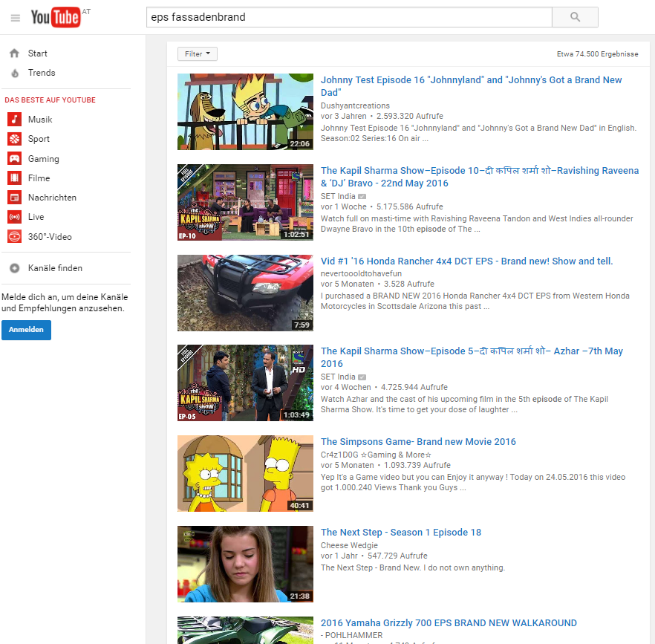The width and height of the screenshot is (655, 644).
Task: Click the Musik category icon
Action: 14,120
